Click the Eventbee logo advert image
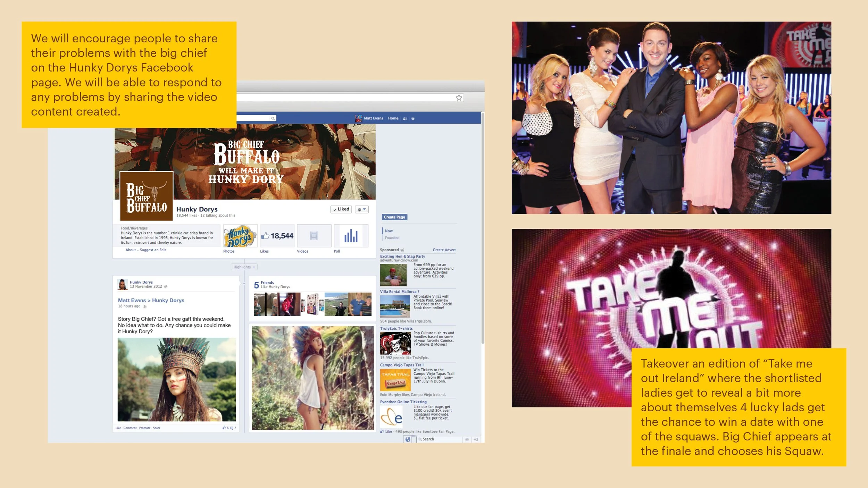This screenshot has width=868, height=488. (x=391, y=416)
